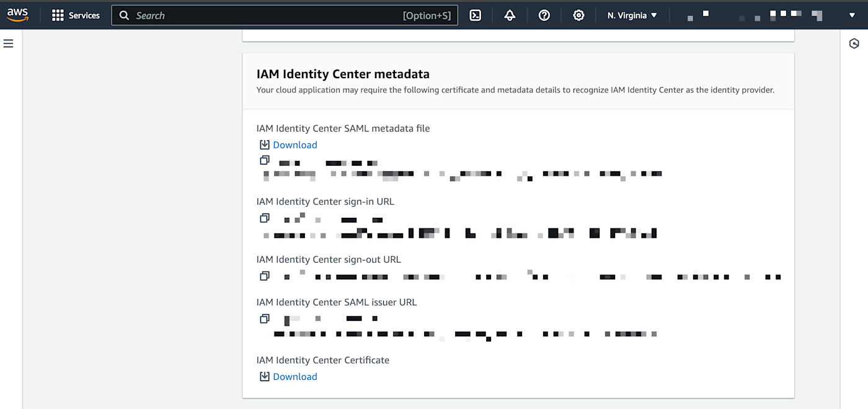Open the left navigation hamburger menu

click(8, 43)
